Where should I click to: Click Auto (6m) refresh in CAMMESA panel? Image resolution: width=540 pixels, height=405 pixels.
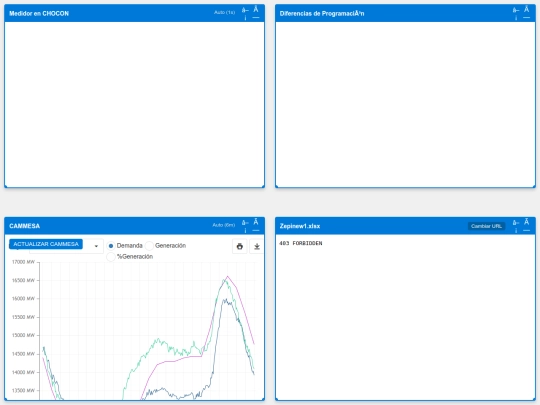point(224,225)
